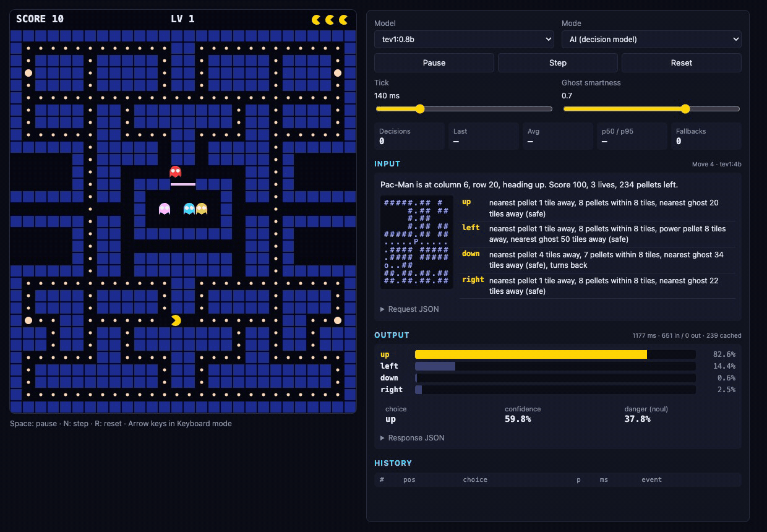The height and width of the screenshot is (532, 767).
Task: Expand the Request JSON disclosure
Action: [409, 309]
